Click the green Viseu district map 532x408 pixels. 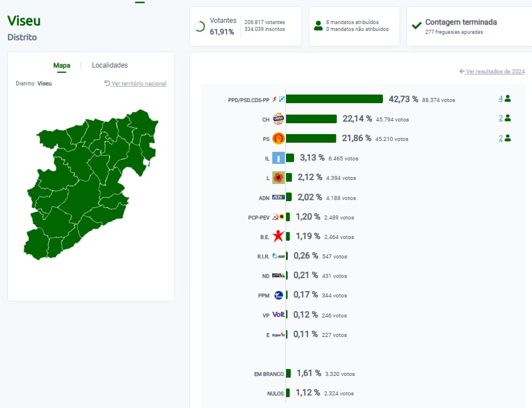tap(86, 189)
